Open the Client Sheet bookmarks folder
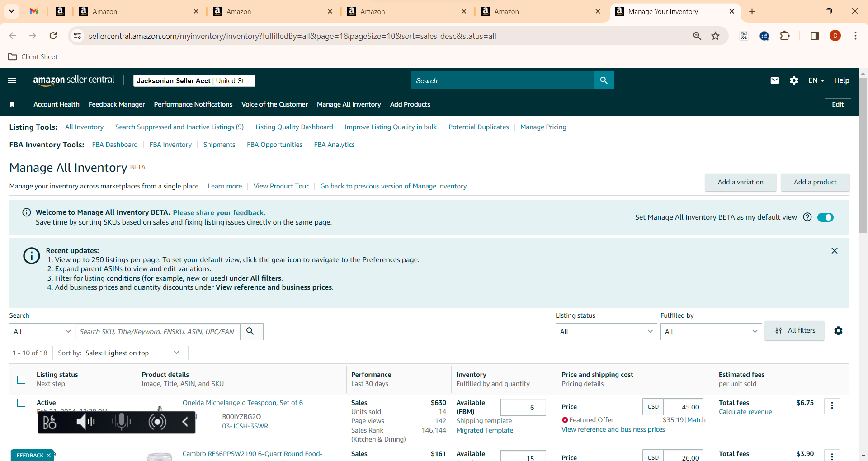The height and width of the screenshot is (461, 868). tap(33, 56)
